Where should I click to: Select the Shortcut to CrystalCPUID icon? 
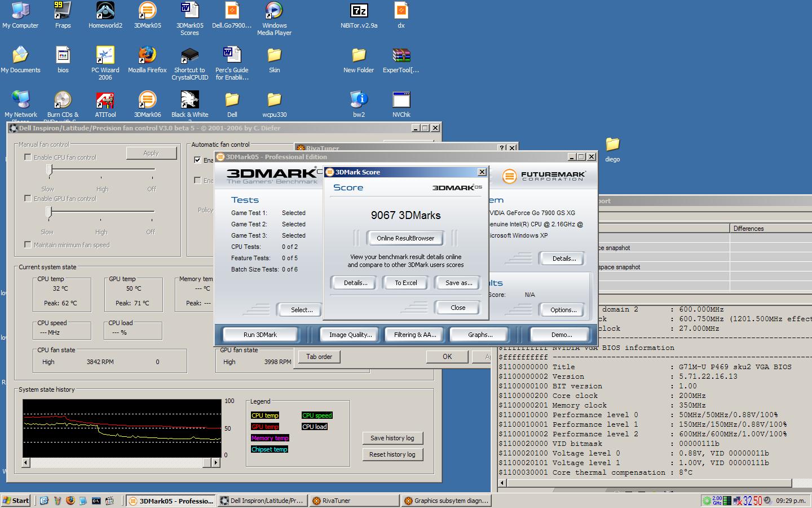pos(189,63)
